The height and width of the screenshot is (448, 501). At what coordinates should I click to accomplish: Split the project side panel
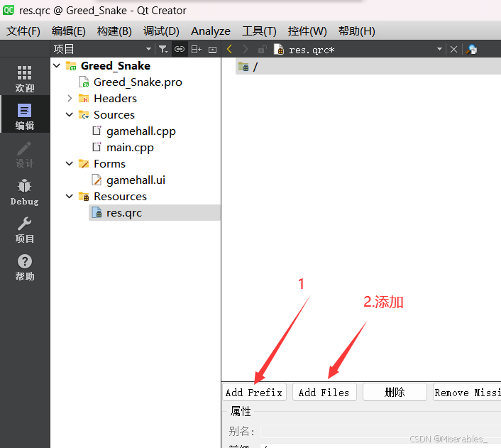(196, 49)
